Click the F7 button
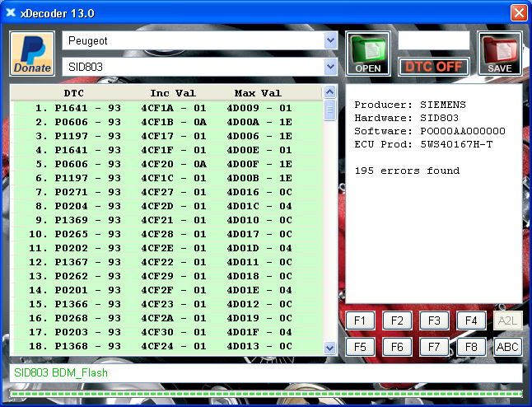 click(x=434, y=347)
